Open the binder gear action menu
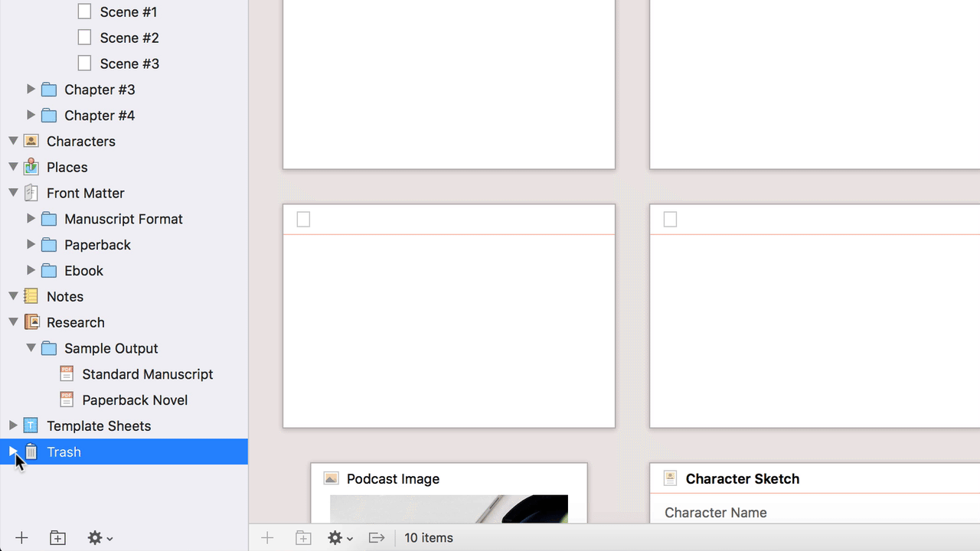Screen dimensions: 980x551 tap(95, 537)
